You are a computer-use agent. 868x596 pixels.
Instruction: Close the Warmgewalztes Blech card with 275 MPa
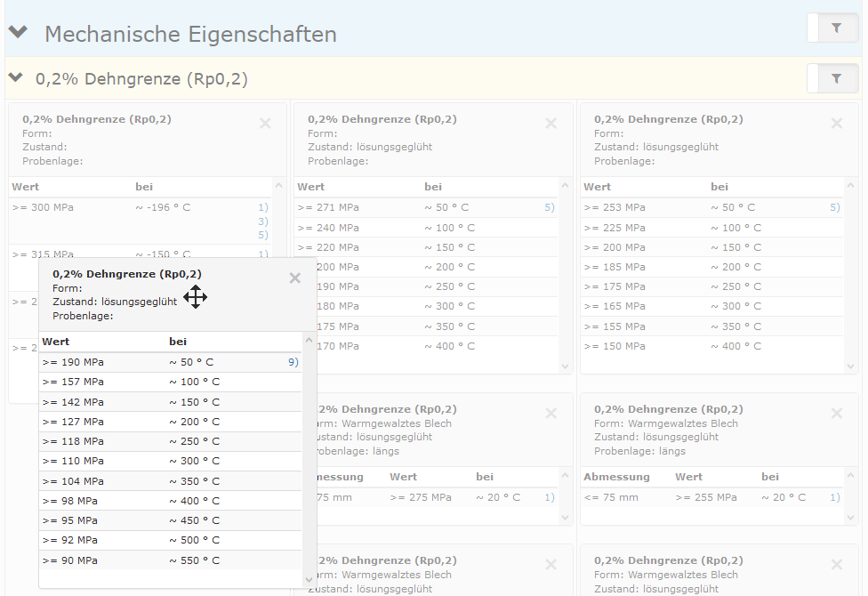tap(551, 414)
